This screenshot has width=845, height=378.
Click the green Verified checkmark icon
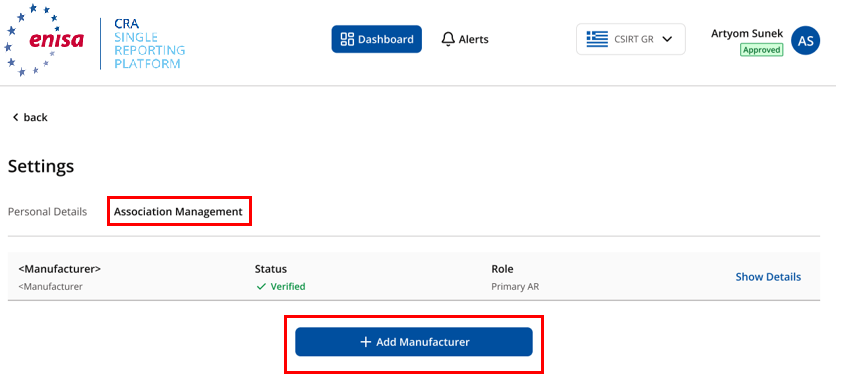(261, 287)
